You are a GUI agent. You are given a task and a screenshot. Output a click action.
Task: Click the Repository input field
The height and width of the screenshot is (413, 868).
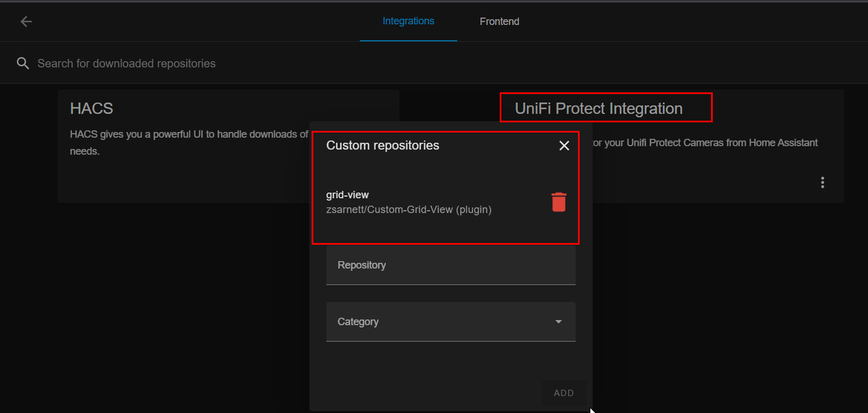450,265
